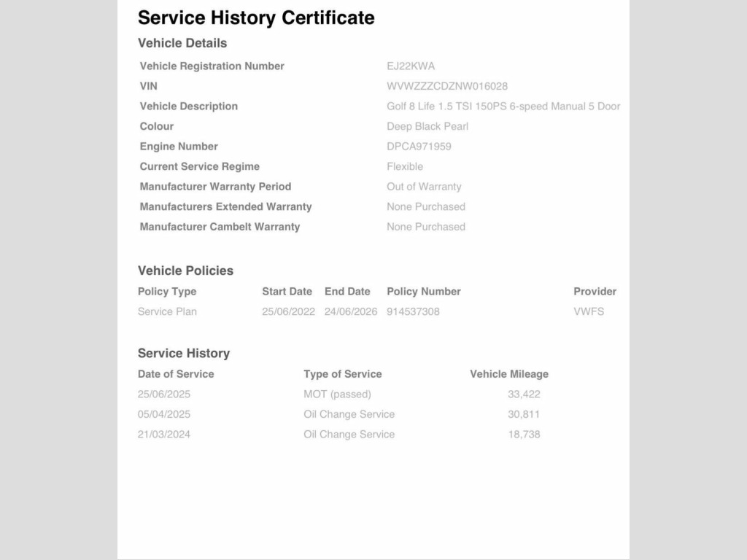Click the Service History Certificate title
The image size is (747, 560).
click(256, 18)
